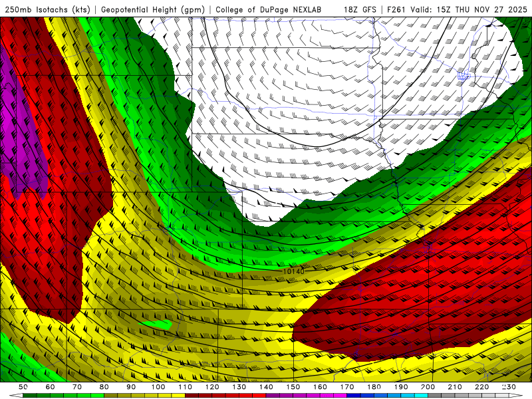Image resolution: width=532 pixels, height=399 pixels.
Task: Click the '170' legend value
Action: point(347,387)
